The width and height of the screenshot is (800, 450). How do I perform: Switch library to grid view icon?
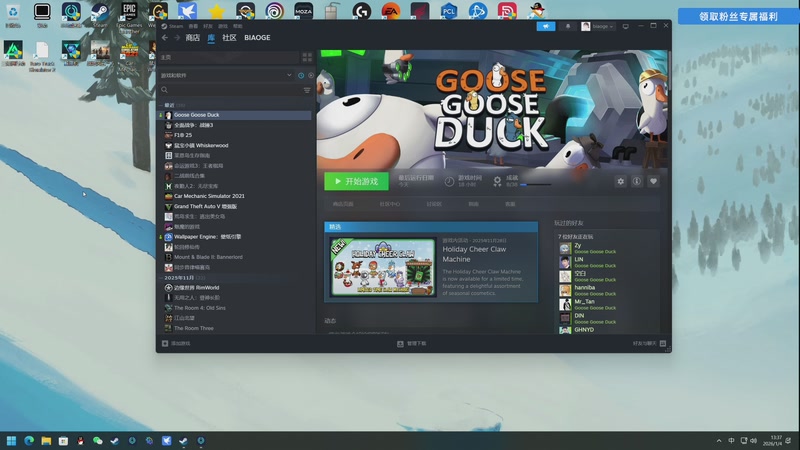pos(307,57)
